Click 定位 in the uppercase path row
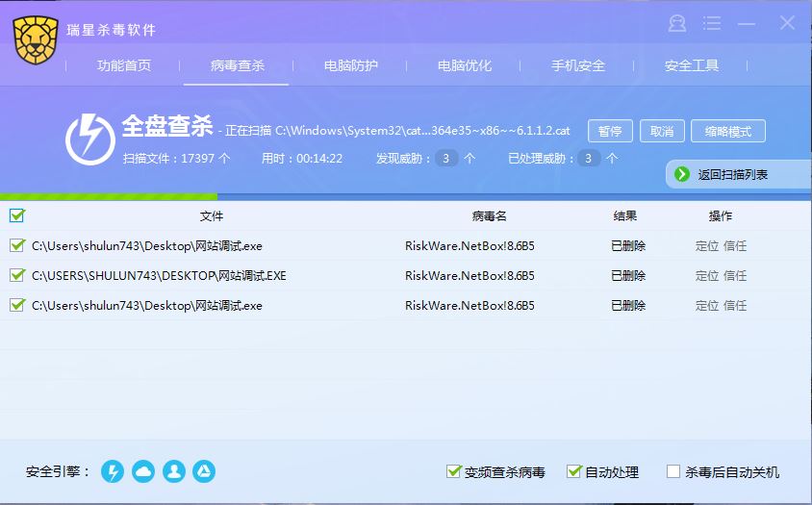 click(706, 275)
